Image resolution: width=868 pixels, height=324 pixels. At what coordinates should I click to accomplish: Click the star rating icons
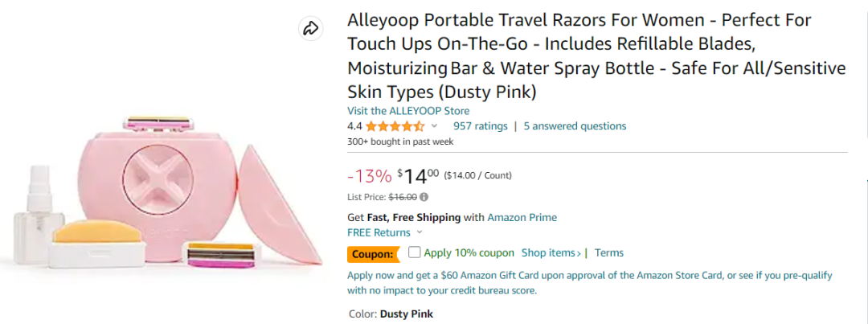(x=395, y=126)
